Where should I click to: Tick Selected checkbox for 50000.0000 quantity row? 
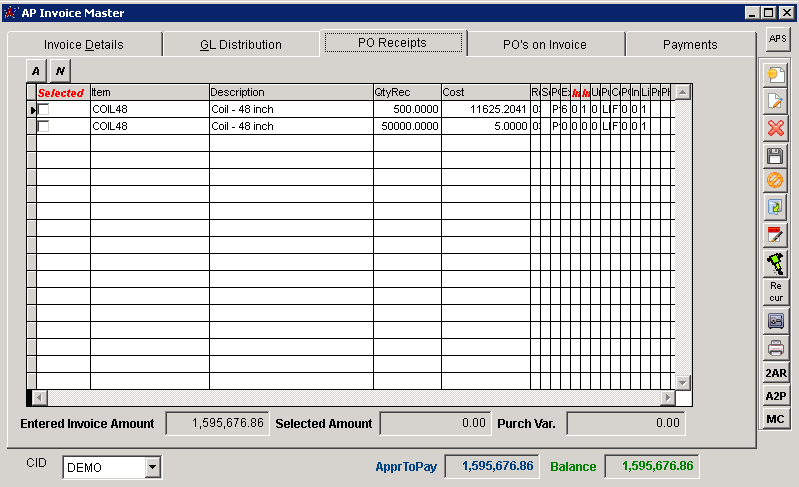tap(43, 127)
